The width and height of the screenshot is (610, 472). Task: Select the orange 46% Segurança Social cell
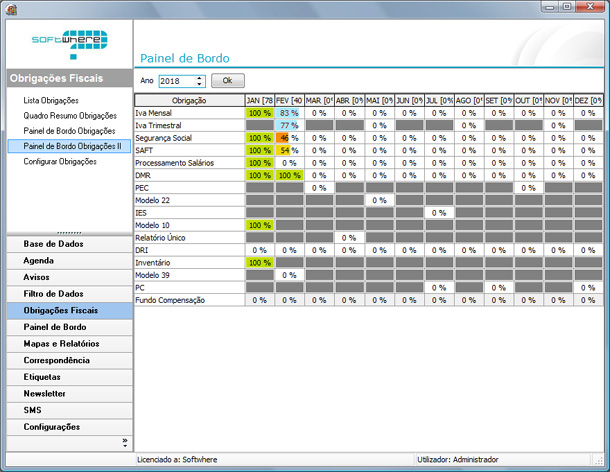[x=289, y=138]
